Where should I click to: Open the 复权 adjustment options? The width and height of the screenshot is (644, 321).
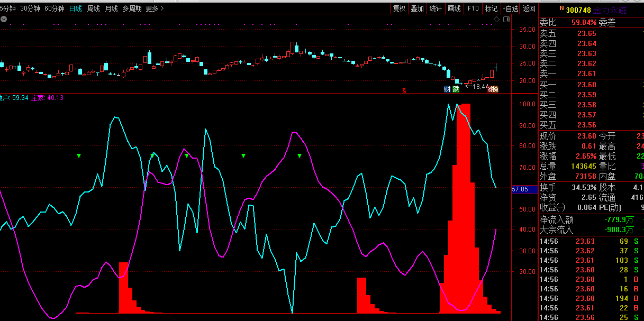point(399,8)
